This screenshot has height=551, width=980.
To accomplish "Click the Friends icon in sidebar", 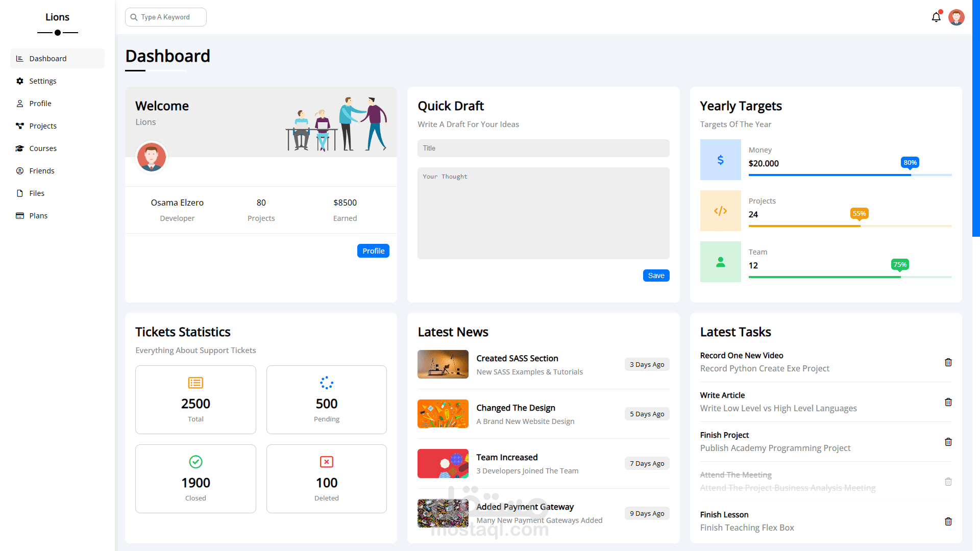I will click(x=20, y=171).
